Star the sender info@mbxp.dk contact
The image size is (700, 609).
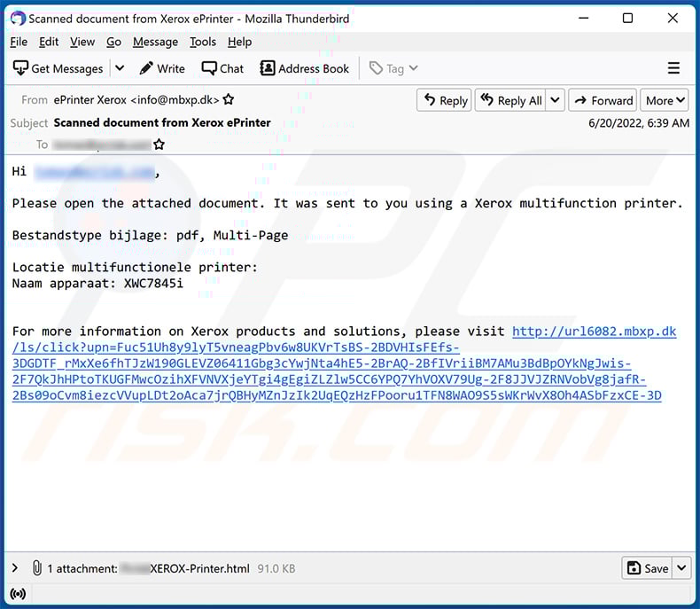point(229,99)
